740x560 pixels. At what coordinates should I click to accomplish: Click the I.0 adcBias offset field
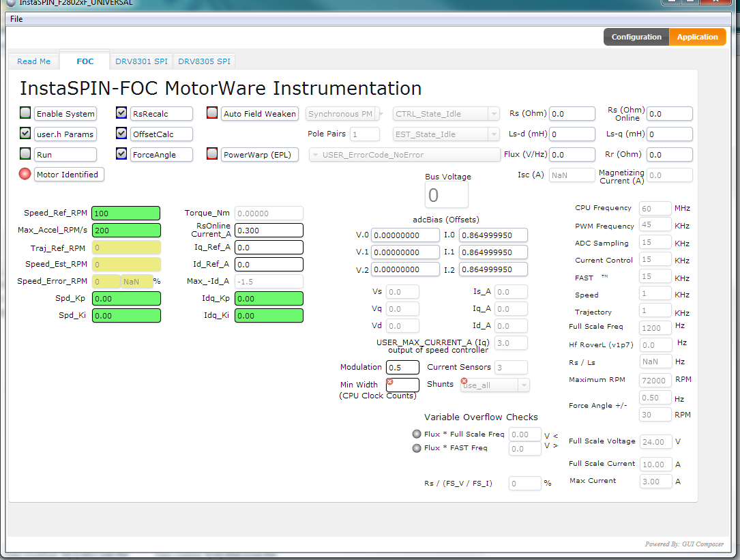[x=493, y=235]
